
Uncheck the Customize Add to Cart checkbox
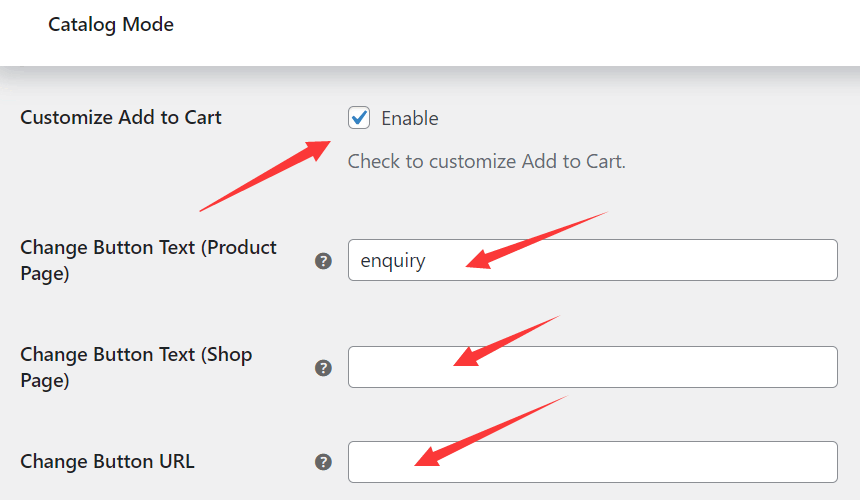[x=359, y=118]
